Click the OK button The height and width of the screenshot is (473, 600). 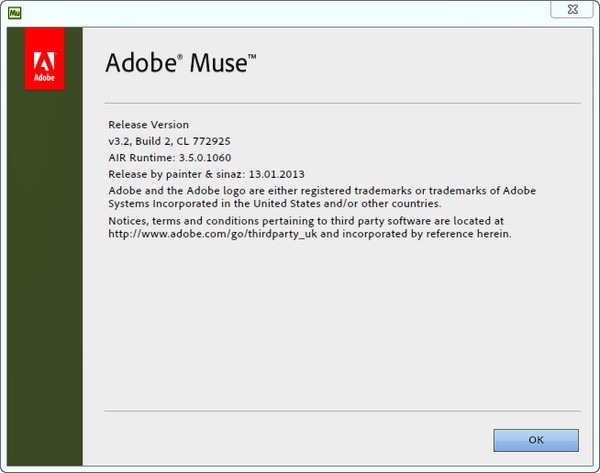(536, 440)
